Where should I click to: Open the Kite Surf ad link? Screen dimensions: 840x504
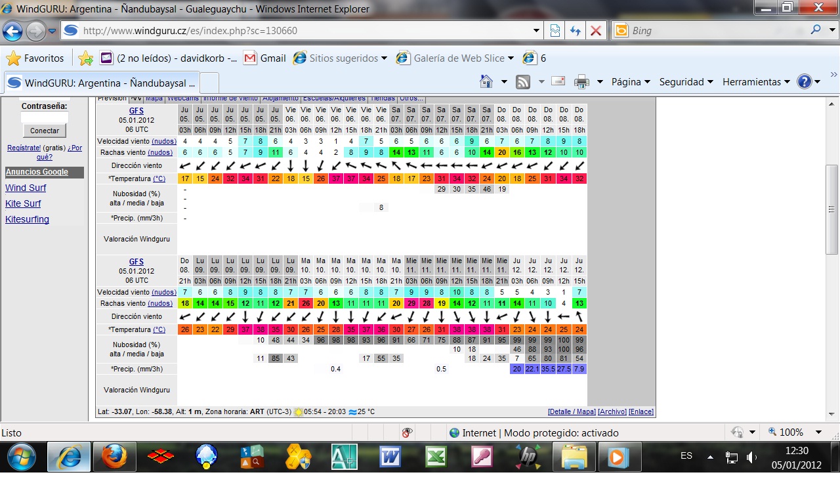pos(23,203)
